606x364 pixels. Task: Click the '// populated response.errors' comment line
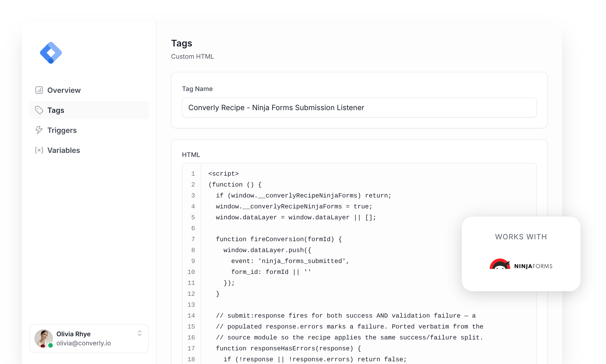349,326
